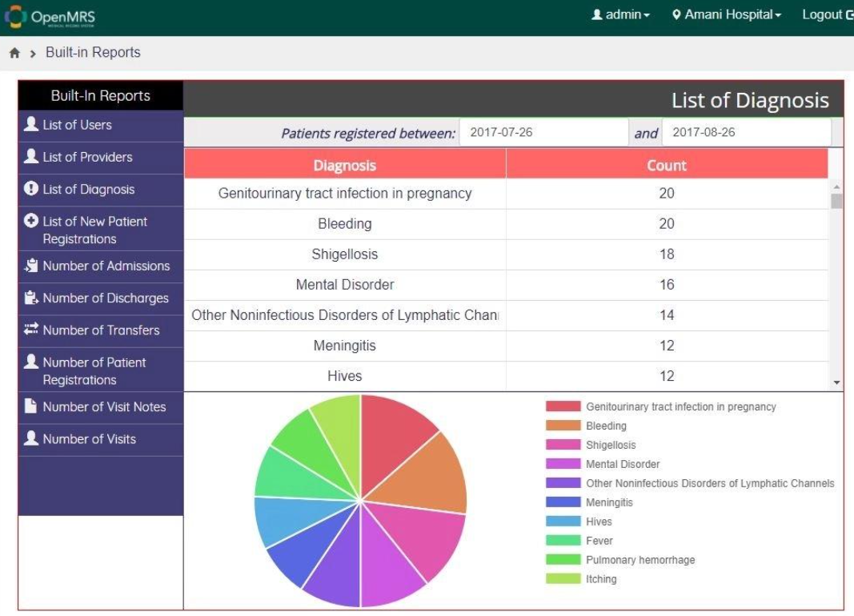Click the count value 14 in table
This screenshot has width=854, height=616.
coord(667,315)
